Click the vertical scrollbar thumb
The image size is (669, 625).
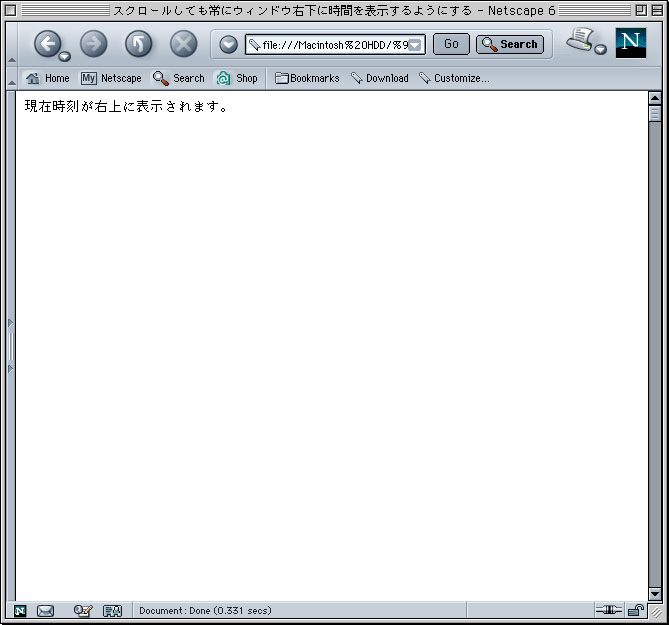tap(654, 113)
